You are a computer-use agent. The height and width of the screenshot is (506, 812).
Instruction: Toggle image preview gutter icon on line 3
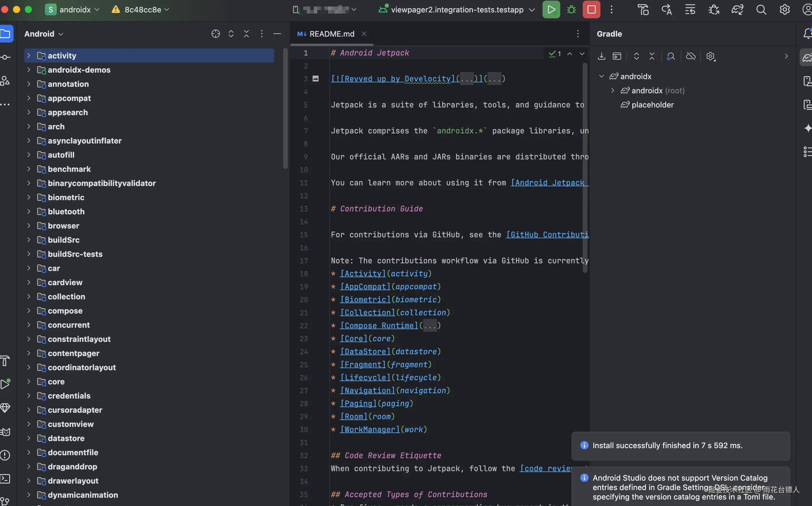(x=316, y=79)
